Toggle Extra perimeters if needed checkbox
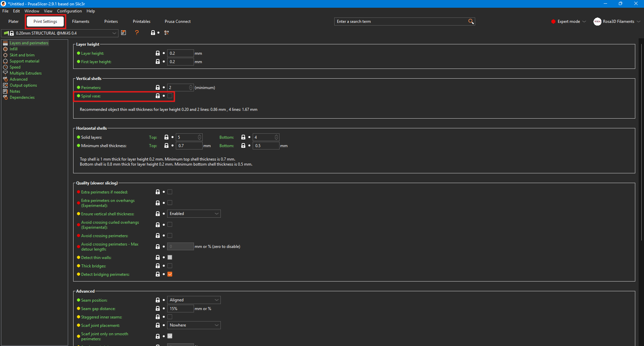The image size is (644, 346). click(170, 192)
